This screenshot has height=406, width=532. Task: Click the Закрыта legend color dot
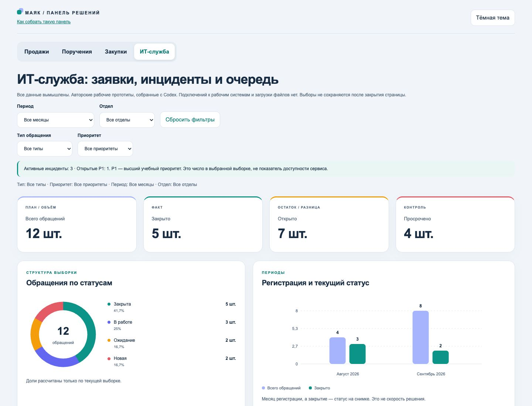[109, 304]
